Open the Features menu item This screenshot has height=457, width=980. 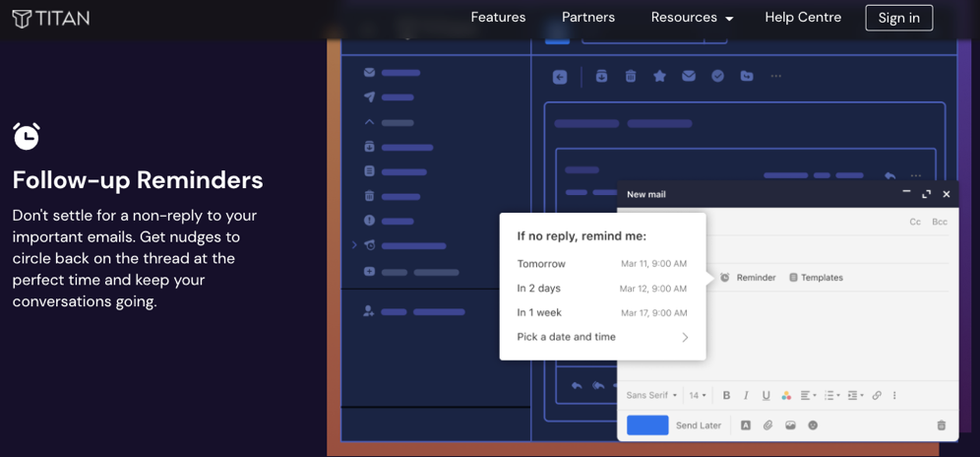point(498,18)
